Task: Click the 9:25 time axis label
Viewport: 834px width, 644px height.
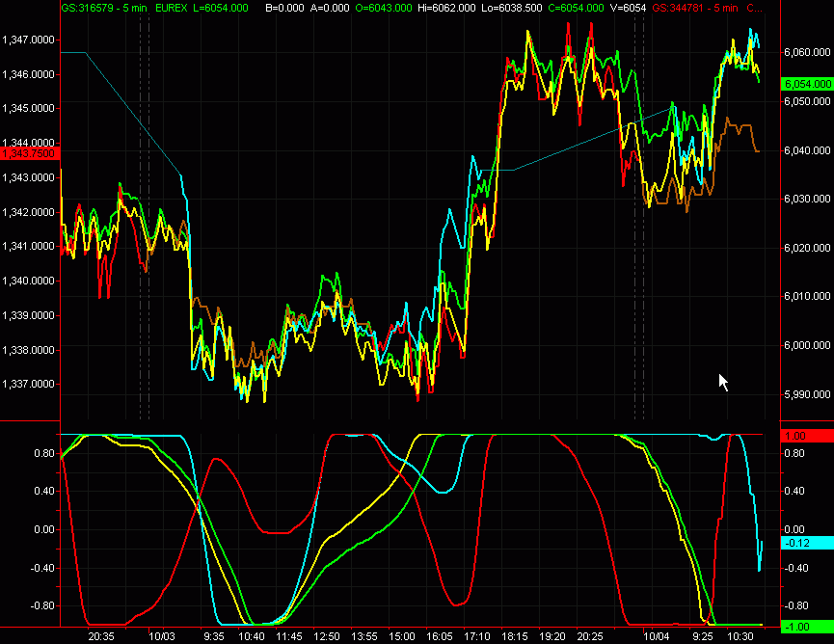Action: (x=703, y=636)
